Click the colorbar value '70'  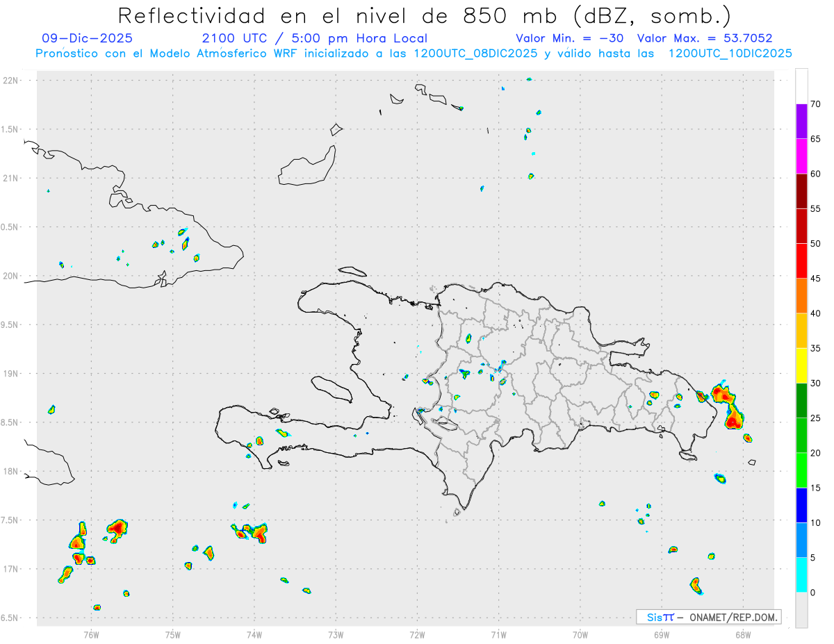point(815,104)
